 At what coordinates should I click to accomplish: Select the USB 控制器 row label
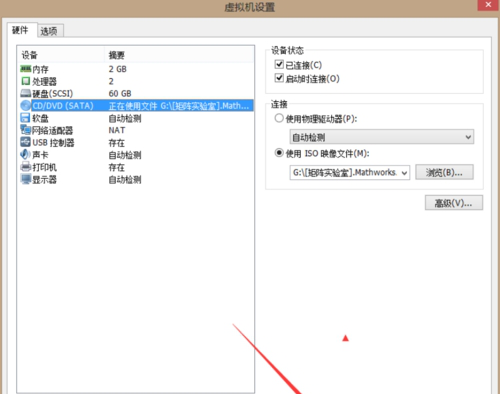(53, 143)
